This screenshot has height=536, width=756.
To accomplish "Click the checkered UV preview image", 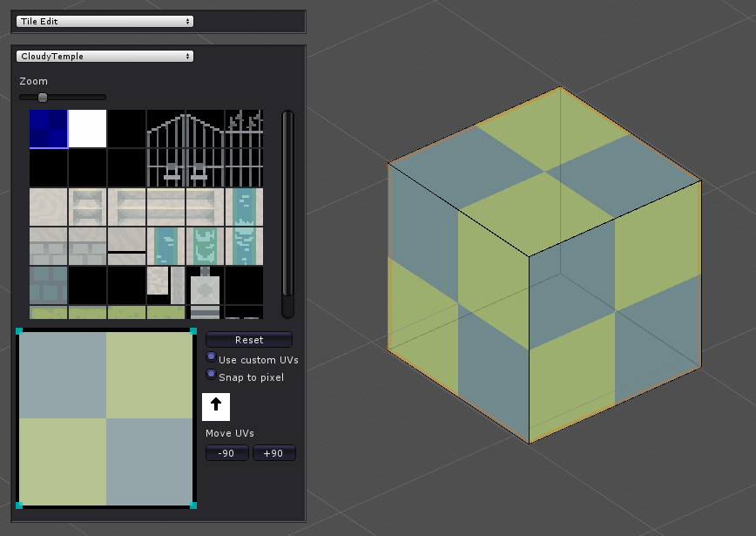I will tap(106, 418).
